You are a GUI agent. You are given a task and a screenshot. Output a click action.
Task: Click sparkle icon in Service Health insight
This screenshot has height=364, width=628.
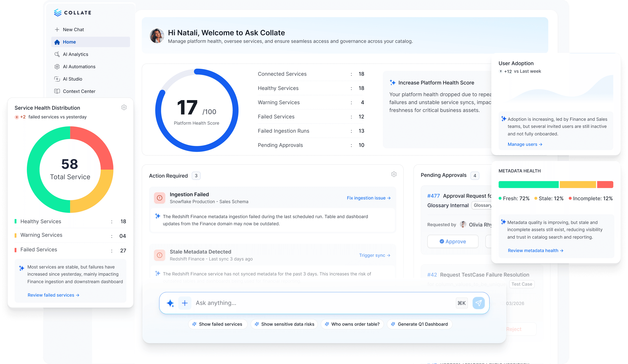[x=22, y=268]
